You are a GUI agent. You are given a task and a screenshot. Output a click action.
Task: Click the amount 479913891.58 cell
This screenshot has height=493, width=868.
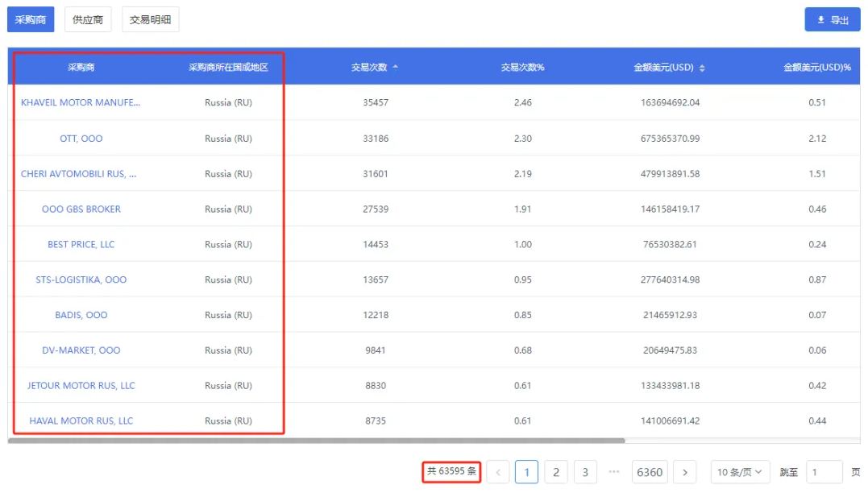coord(670,174)
